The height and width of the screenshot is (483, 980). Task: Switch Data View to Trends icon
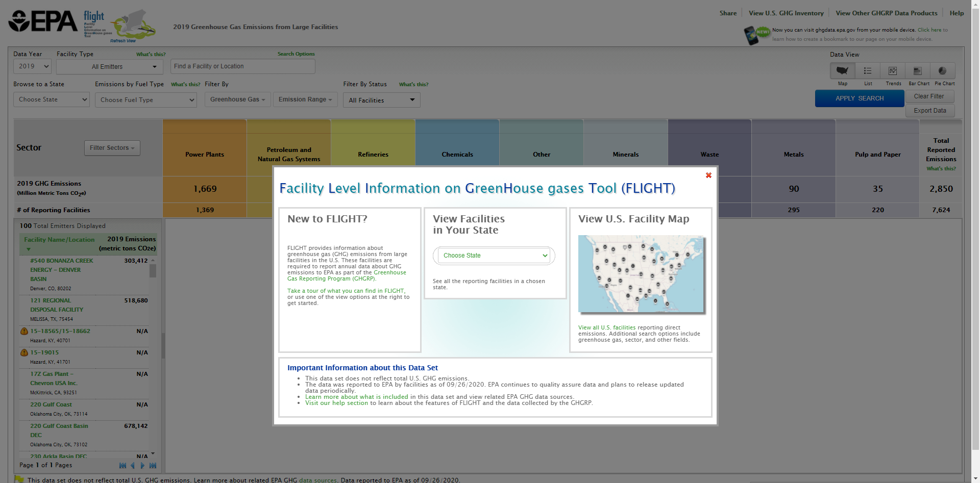[x=893, y=71]
